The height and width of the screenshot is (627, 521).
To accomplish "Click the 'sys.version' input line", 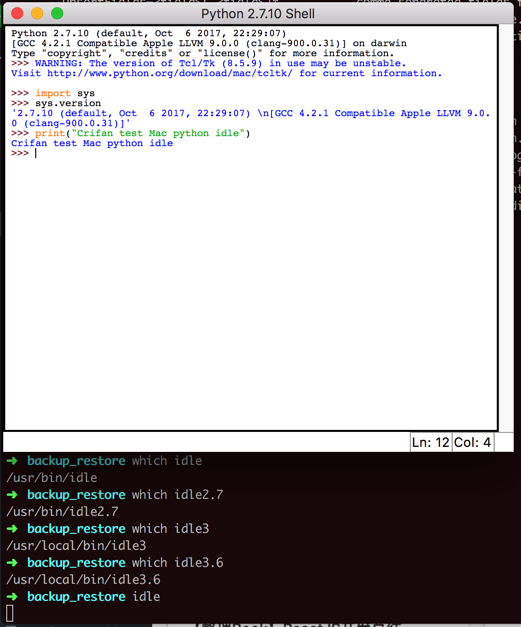I will coord(56,103).
